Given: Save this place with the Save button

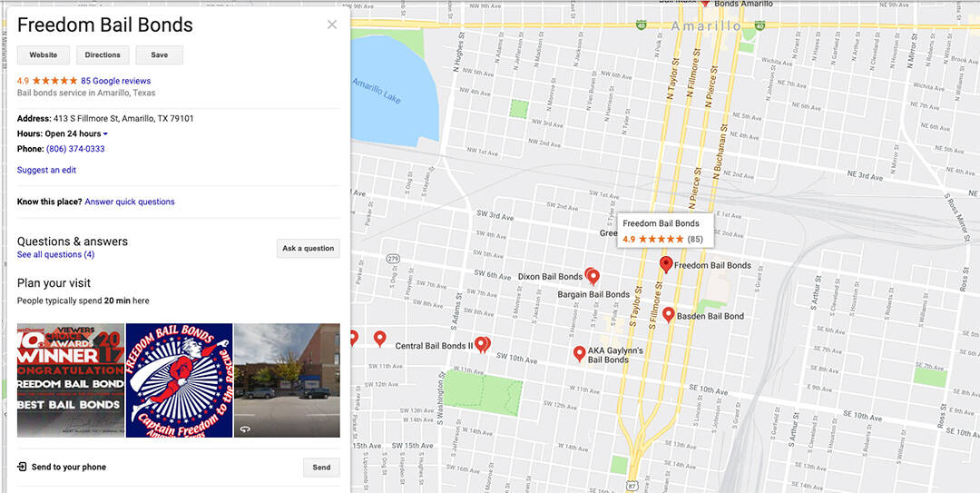Looking at the screenshot, I should pos(160,55).
